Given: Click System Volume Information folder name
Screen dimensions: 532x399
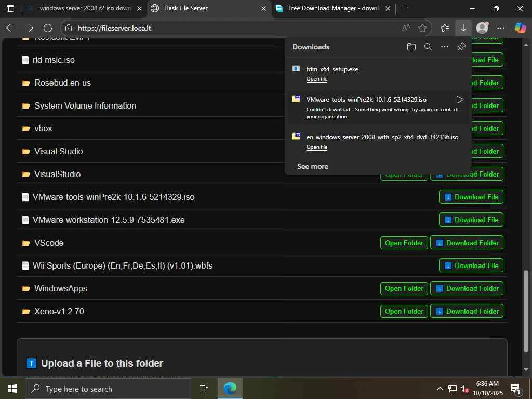Looking at the screenshot, I should click(x=85, y=105).
